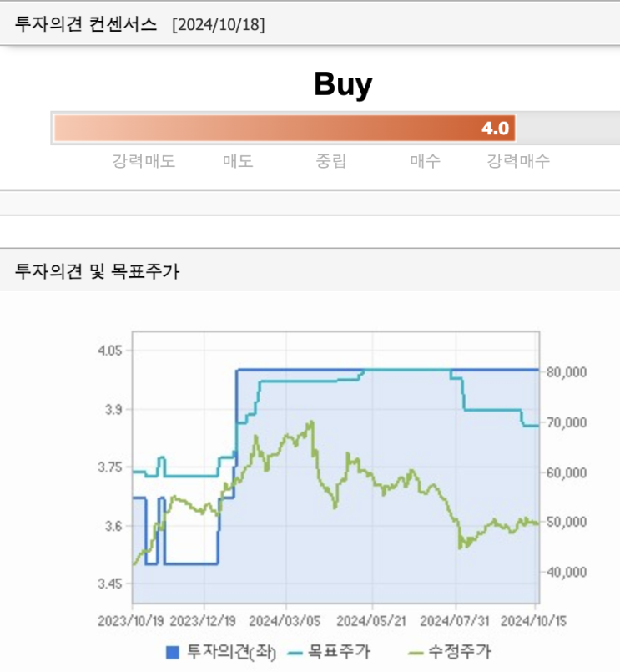Select the 강력매수 rating label
620x672 pixels.
[518, 161]
